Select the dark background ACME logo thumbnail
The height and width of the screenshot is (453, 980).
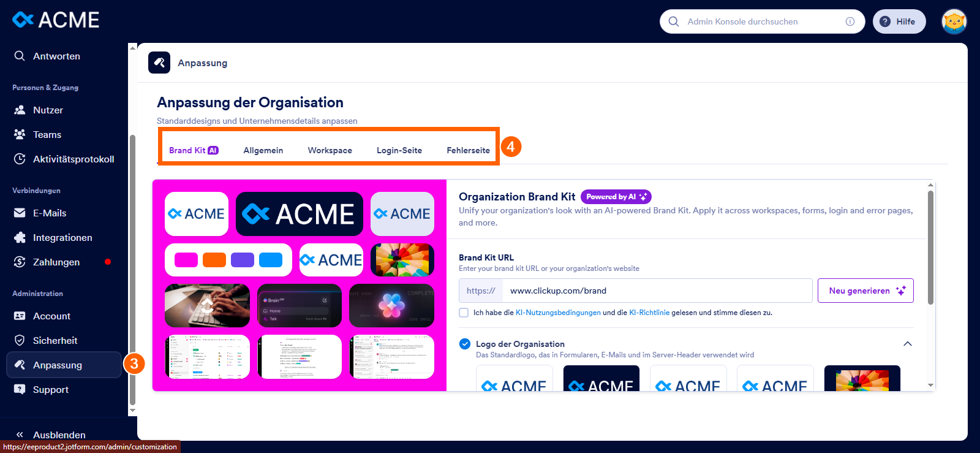click(601, 378)
